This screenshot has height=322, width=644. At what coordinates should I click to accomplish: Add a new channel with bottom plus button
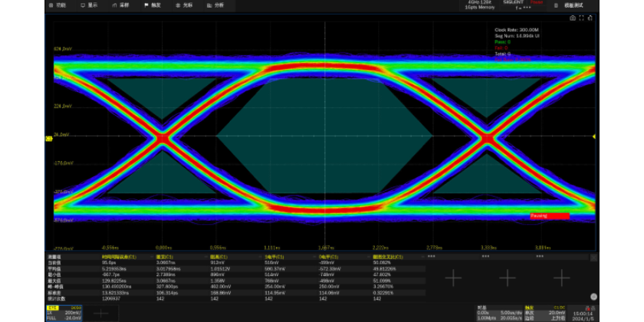click(100, 314)
